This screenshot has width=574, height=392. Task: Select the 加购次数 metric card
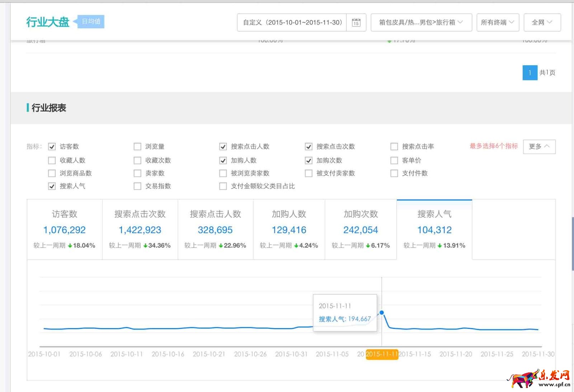click(361, 230)
